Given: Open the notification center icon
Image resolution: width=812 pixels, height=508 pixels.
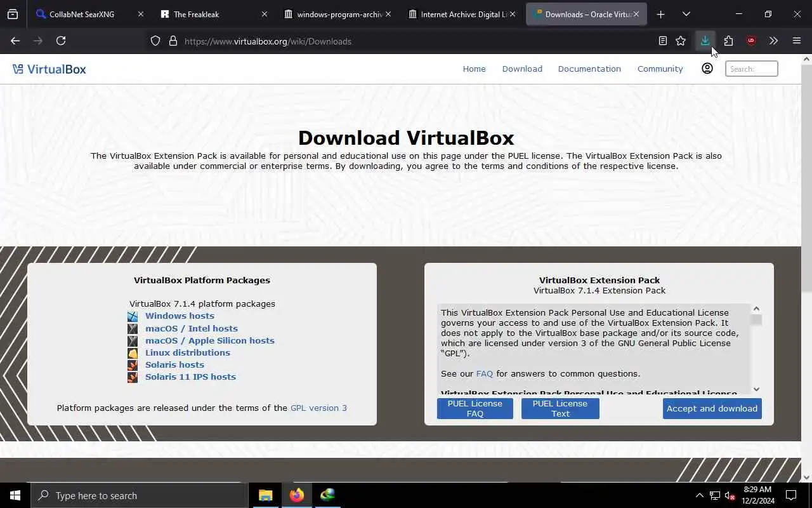Looking at the screenshot, I should [x=791, y=495].
